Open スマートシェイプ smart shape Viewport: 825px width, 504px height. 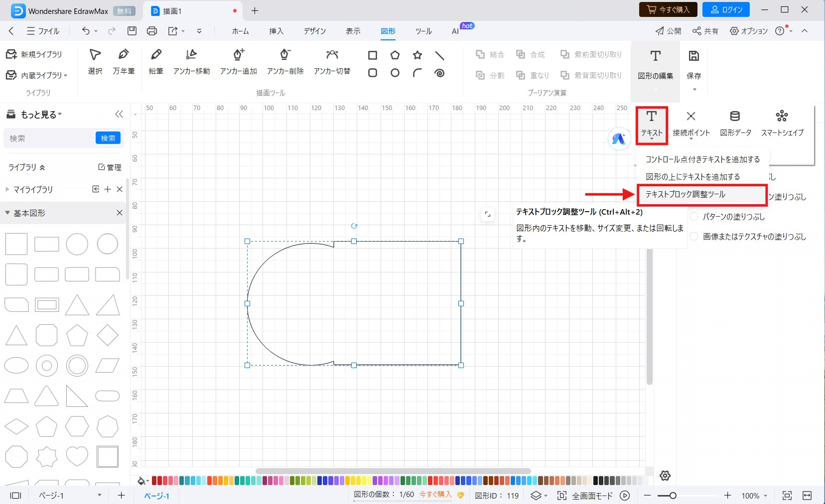point(782,124)
